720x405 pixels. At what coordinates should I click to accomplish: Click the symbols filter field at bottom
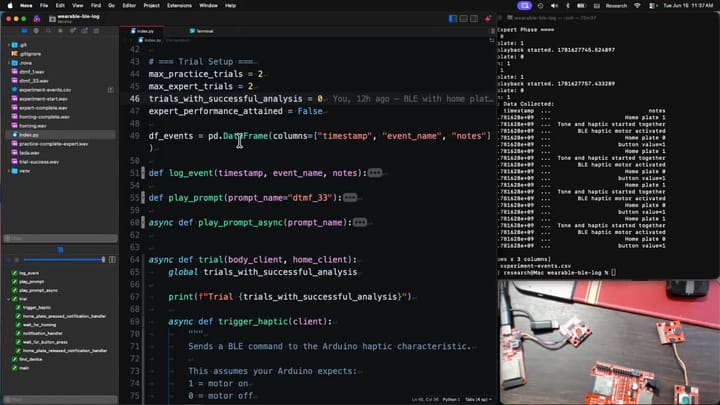click(60, 399)
